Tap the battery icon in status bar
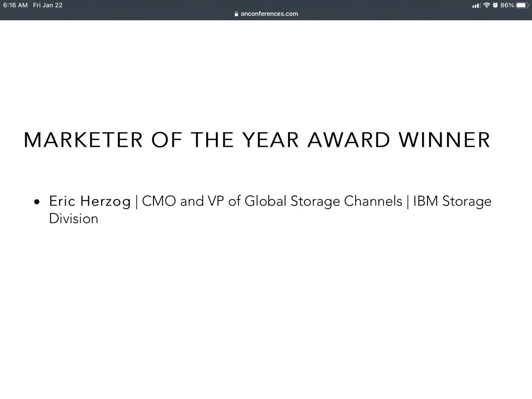 [522, 5]
